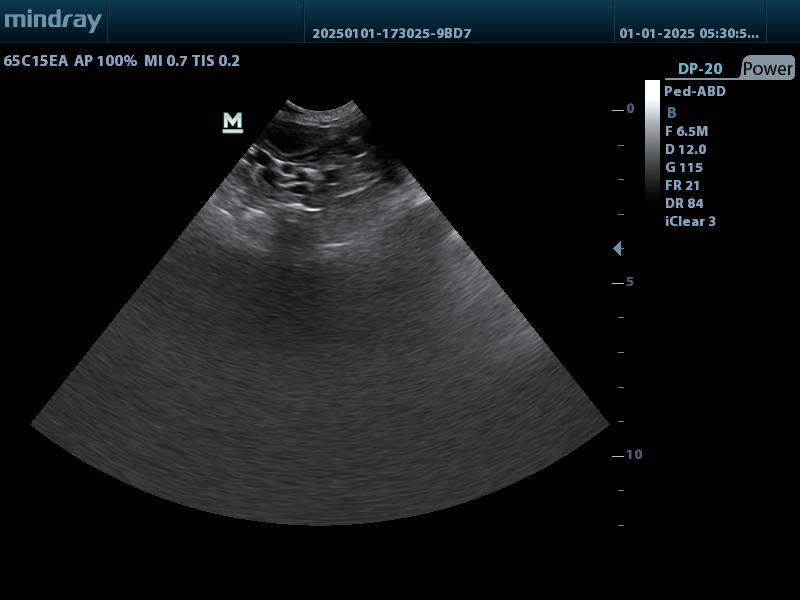Click the TIS 0.2 value

tap(216, 61)
